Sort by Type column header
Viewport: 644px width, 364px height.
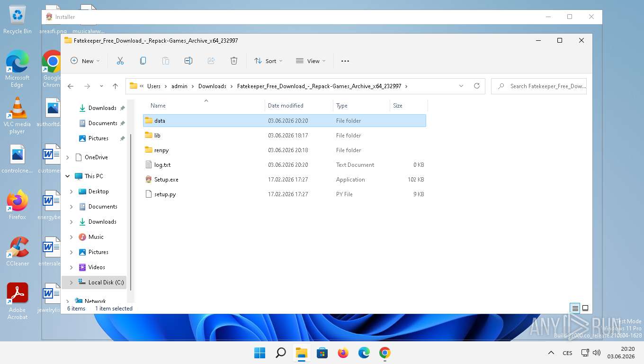click(361, 106)
